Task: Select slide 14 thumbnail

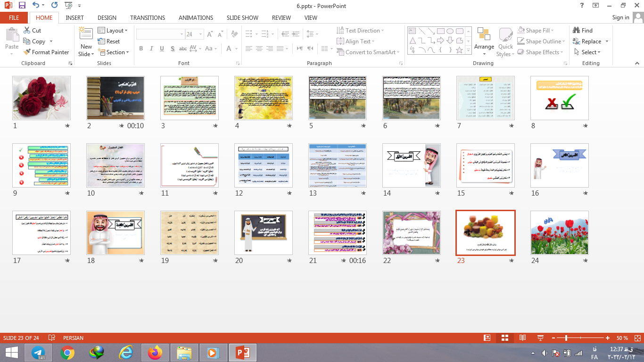Action: 411,165
